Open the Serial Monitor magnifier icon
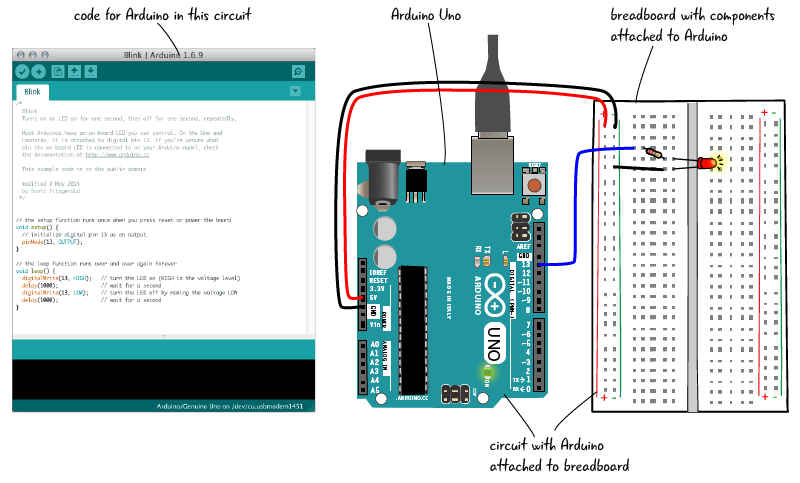 coord(298,72)
